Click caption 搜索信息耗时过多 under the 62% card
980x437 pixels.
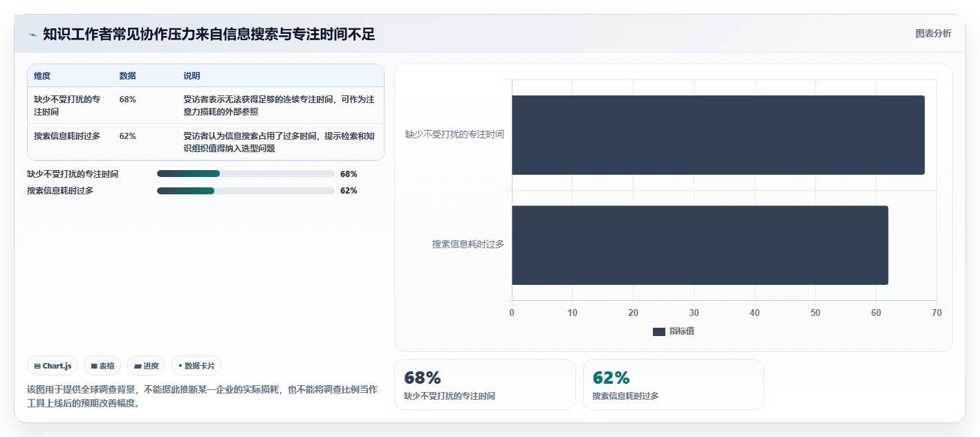pyautogui.click(x=626, y=396)
